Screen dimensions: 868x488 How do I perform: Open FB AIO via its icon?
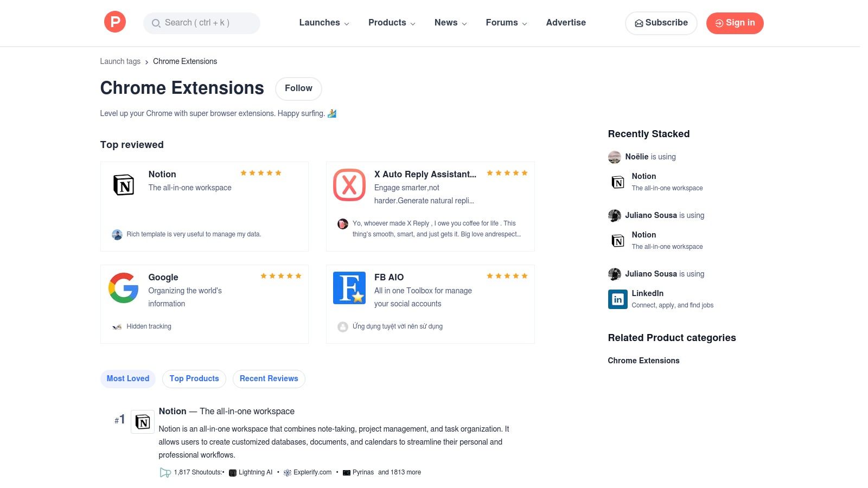click(x=349, y=287)
